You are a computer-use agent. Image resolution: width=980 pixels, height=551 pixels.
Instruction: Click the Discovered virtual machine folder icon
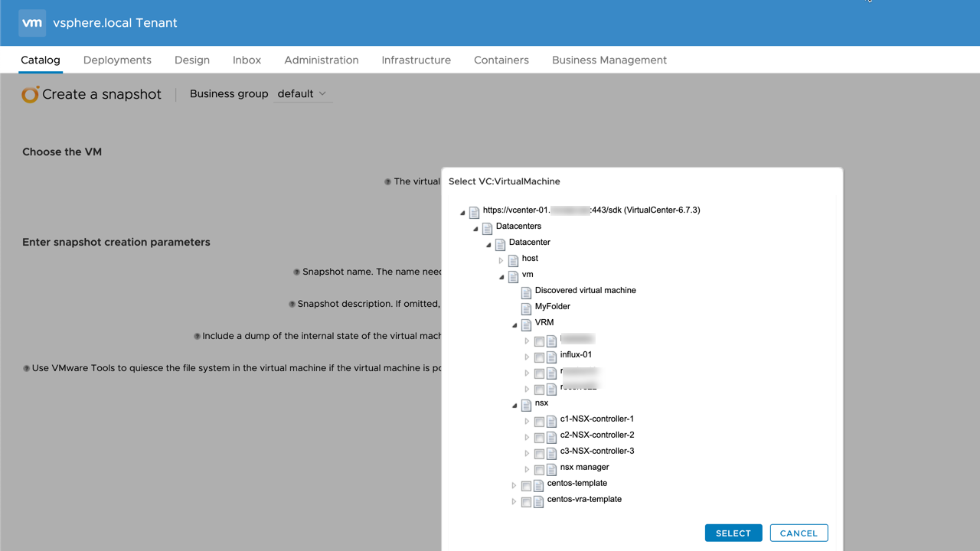click(526, 292)
